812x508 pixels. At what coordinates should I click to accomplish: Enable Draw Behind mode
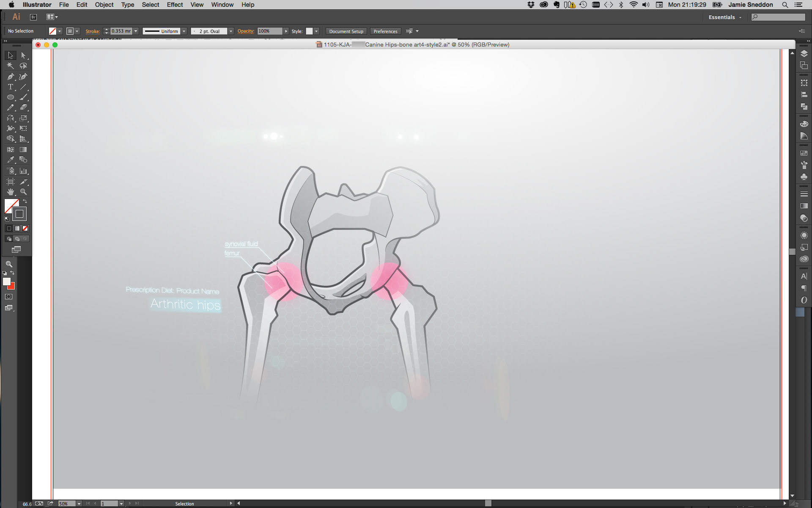[17, 239]
